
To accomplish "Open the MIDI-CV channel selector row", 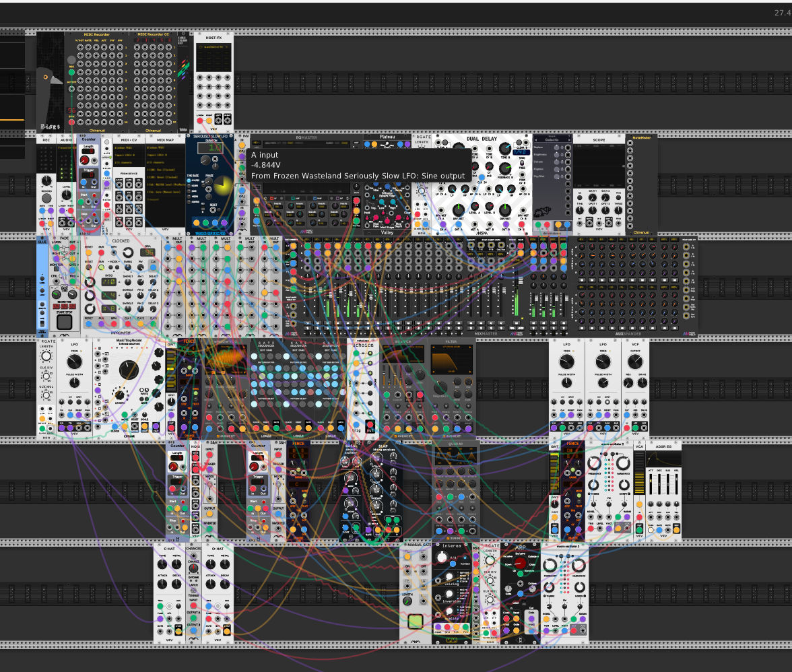I will 129,162.
